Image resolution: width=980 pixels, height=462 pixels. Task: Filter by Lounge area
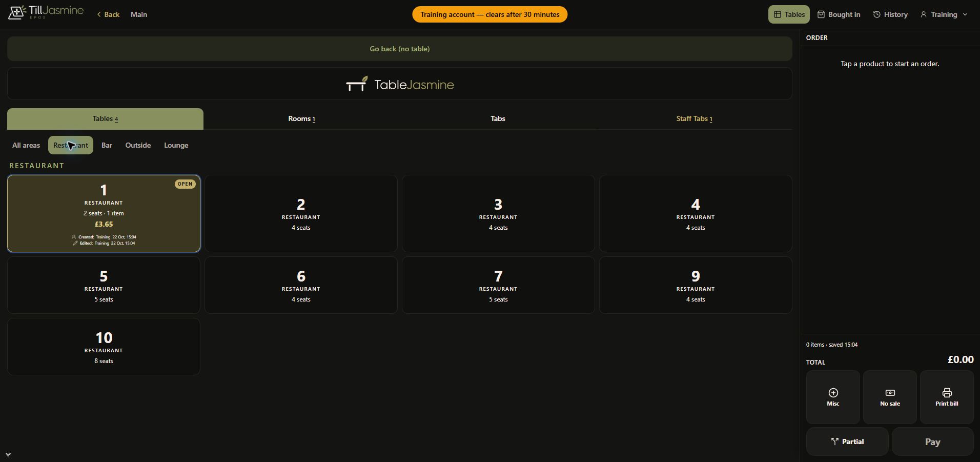point(176,145)
